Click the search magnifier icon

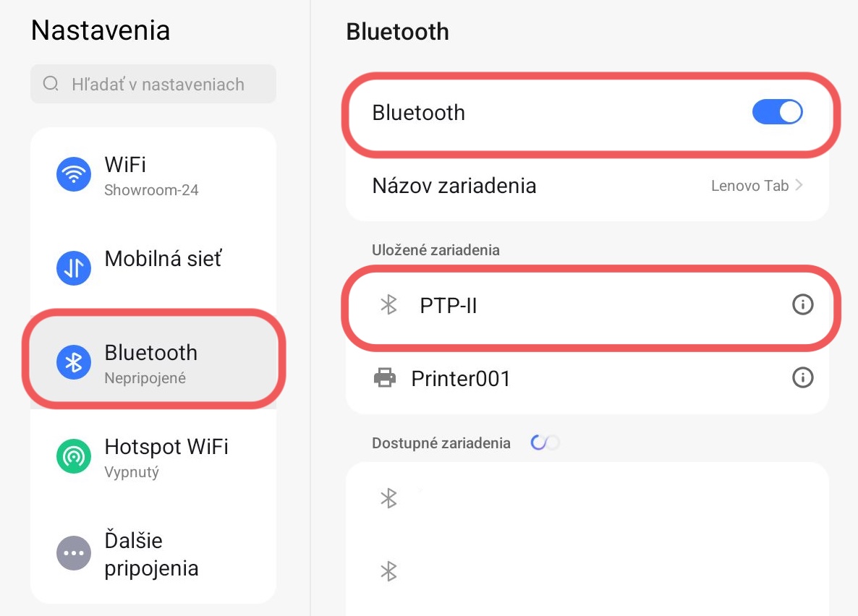[51, 84]
